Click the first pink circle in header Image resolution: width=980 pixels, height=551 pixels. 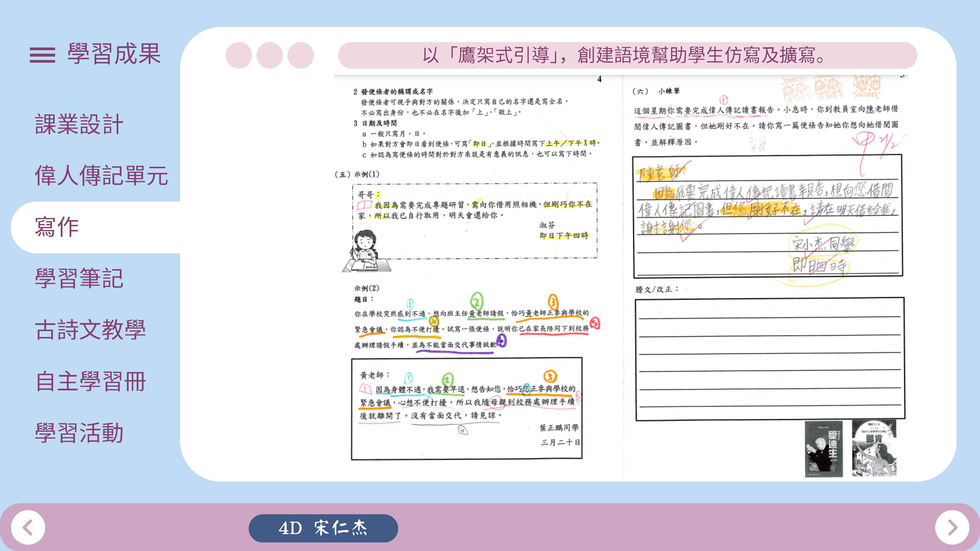[x=239, y=55]
